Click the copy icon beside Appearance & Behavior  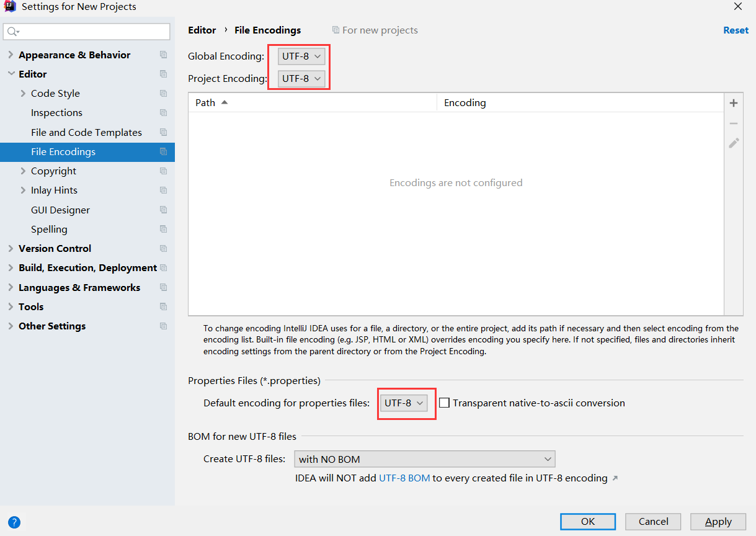point(163,55)
